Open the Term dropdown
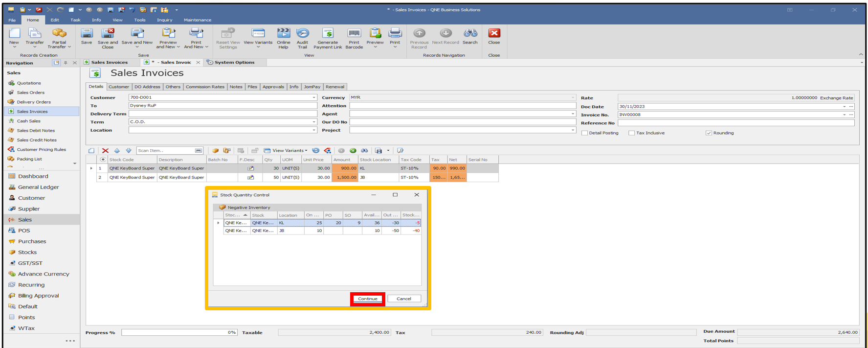Screen dimensions: 868x348 click(x=314, y=122)
